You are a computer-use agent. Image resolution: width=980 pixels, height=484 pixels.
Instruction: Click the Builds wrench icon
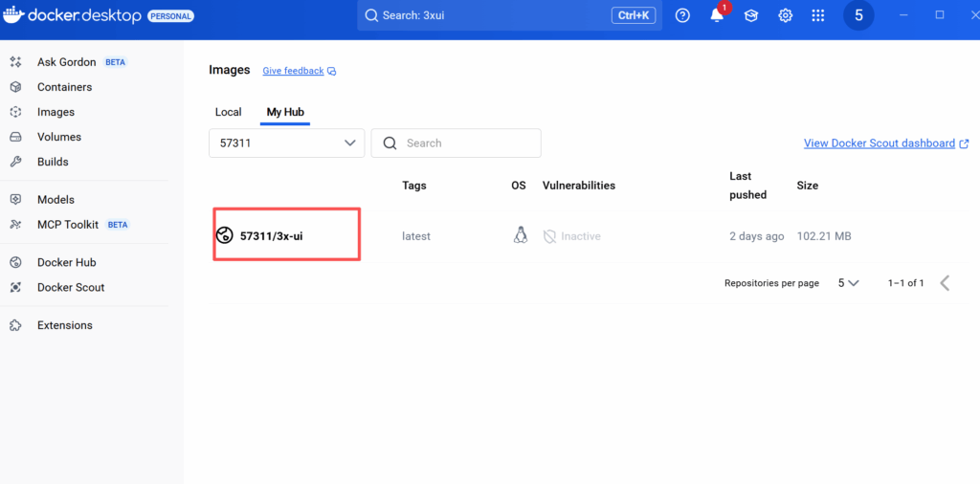(16, 162)
